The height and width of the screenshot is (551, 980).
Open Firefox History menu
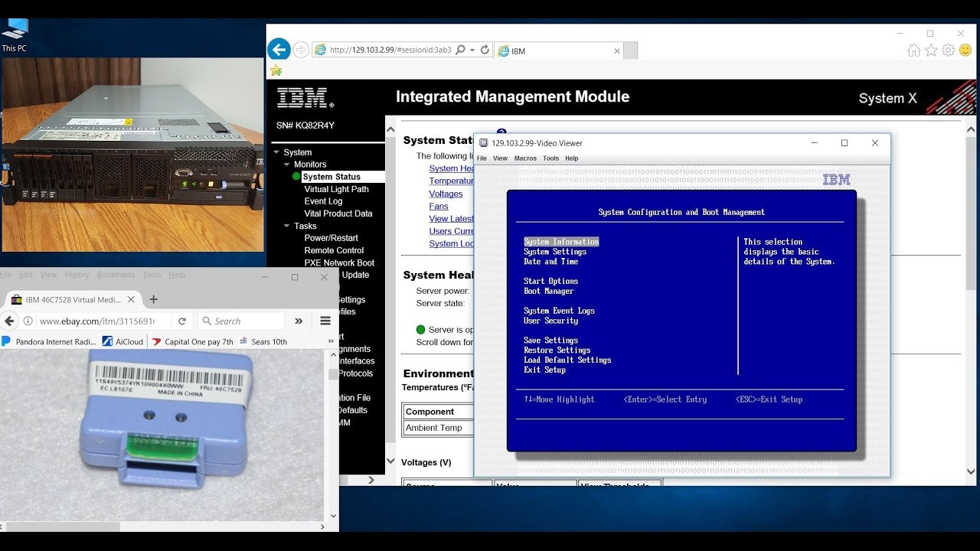pyautogui.click(x=77, y=275)
